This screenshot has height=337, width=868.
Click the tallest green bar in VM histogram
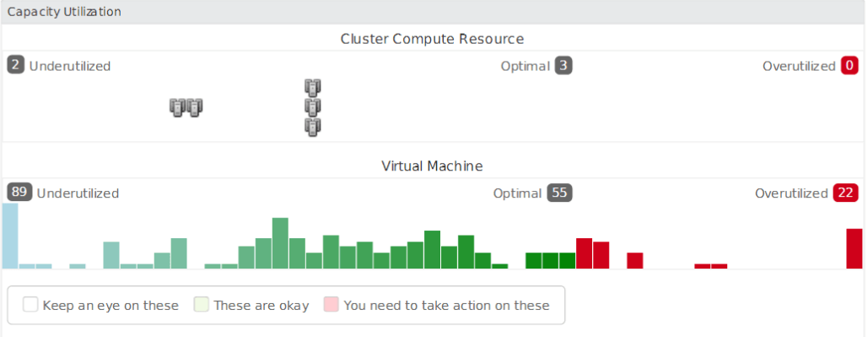click(x=280, y=242)
